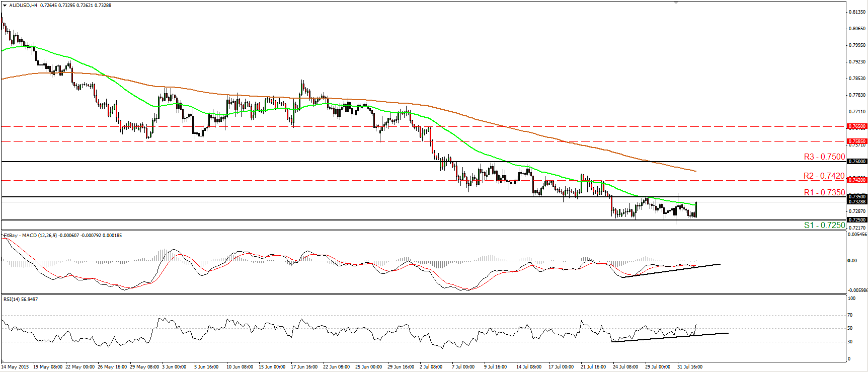This screenshot has height=372, width=868.
Task: Click the 25 Jun 00:00 time label
Action: 369,367
